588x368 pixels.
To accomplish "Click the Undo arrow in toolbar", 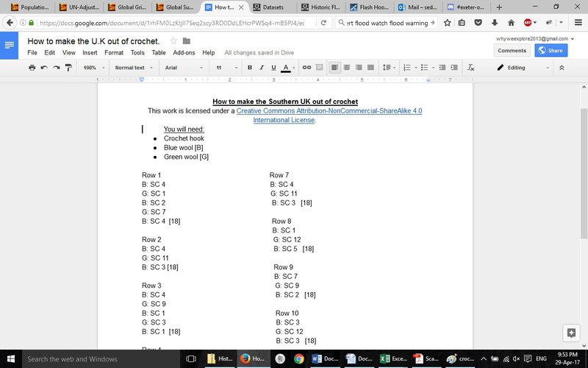I will pyautogui.click(x=44, y=68).
